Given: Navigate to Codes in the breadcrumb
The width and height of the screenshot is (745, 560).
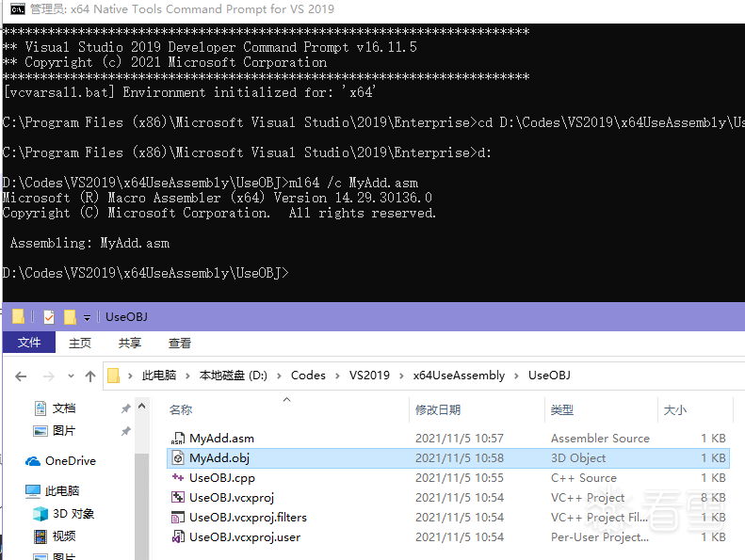Looking at the screenshot, I should pyautogui.click(x=308, y=376).
